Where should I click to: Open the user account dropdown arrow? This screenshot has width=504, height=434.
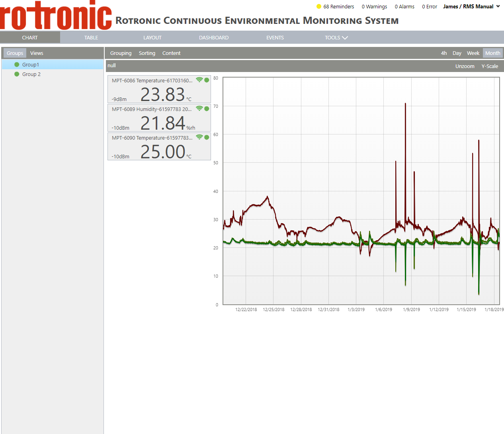tap(498, 6)
